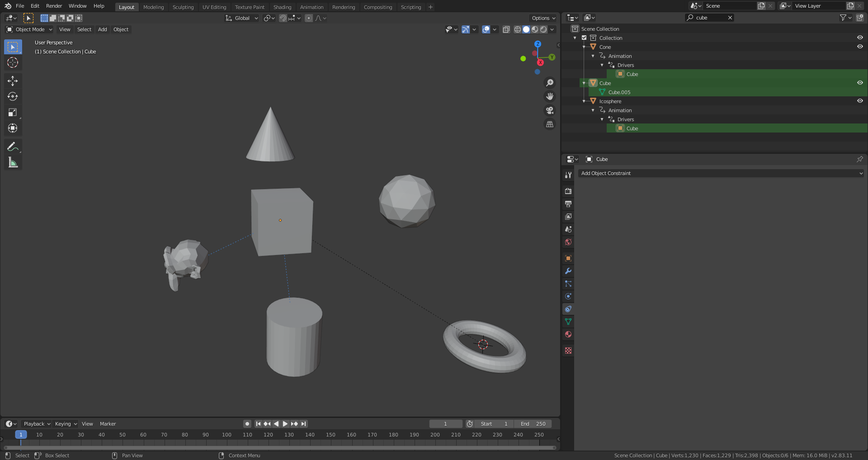
Task: Toggle the Collection checkbox in the outliner
Action: [x=584, y=38]
